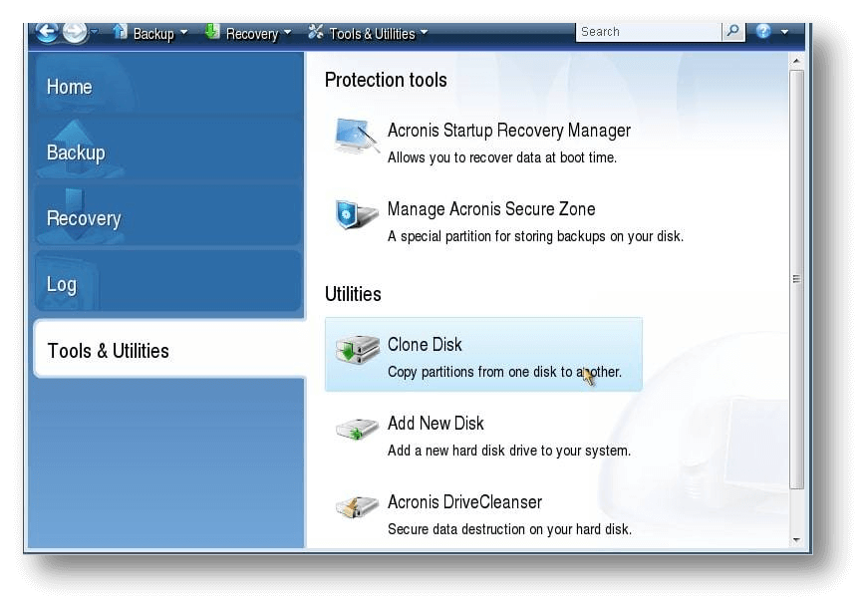
Task: Click inside the Search input field
Action: tap(648, 32)
